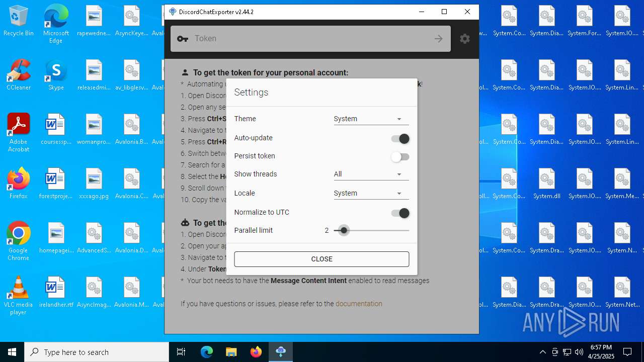Select the AsyncImag... file icon
The width and height of the screenshot is (644, 362).
94,292
